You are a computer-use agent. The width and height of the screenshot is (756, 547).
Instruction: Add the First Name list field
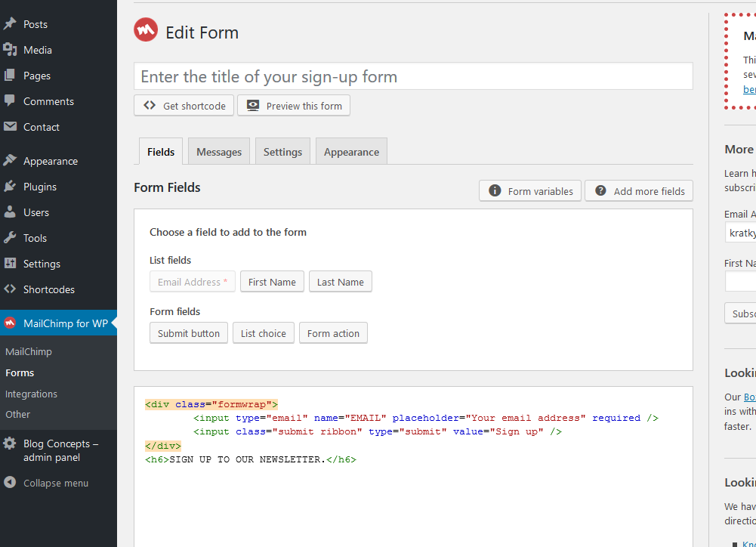(x=272, y=282)
